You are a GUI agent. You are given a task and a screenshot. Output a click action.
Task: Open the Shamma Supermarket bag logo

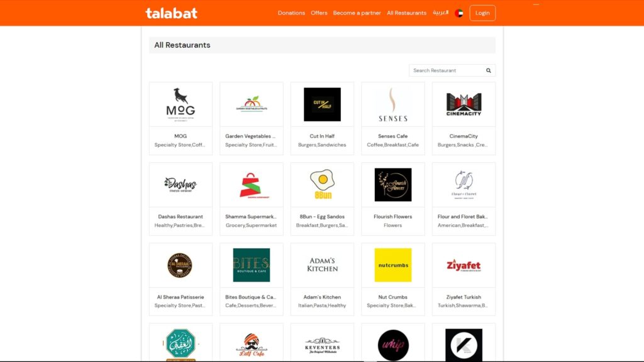point(252,185)
